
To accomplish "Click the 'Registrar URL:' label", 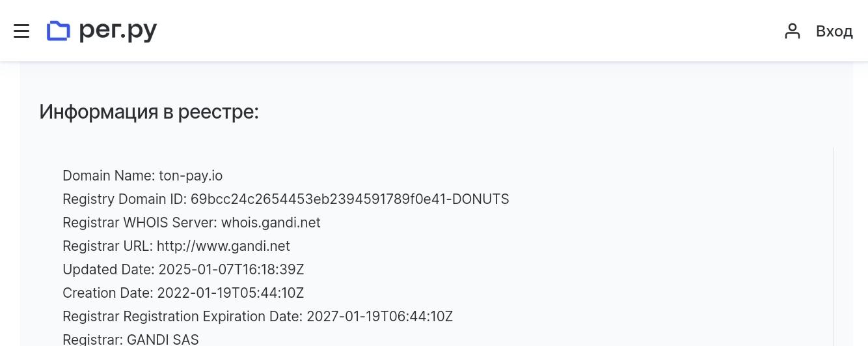I will pos(107,246).
